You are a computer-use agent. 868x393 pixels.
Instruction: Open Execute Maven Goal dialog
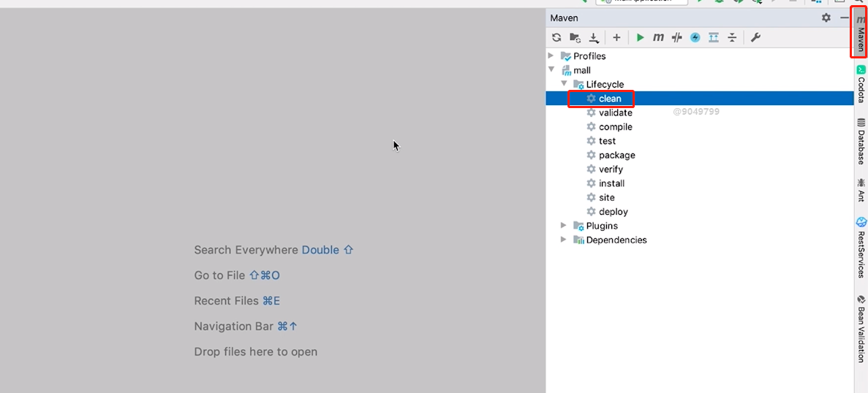pos(658,37)
